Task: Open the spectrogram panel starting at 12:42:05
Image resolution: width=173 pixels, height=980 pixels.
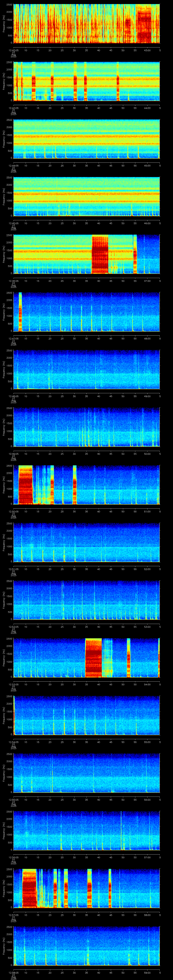Action: (87, 24)
